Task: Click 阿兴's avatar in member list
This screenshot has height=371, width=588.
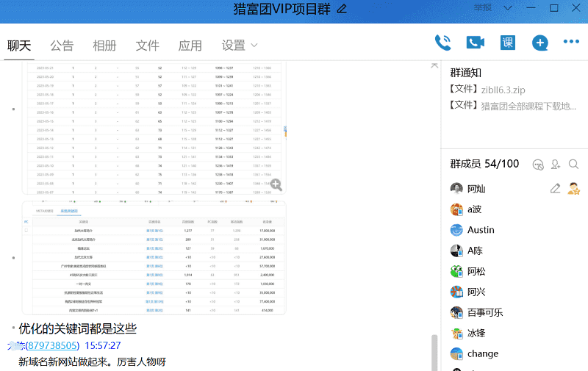Action: (x=456, y=292)
